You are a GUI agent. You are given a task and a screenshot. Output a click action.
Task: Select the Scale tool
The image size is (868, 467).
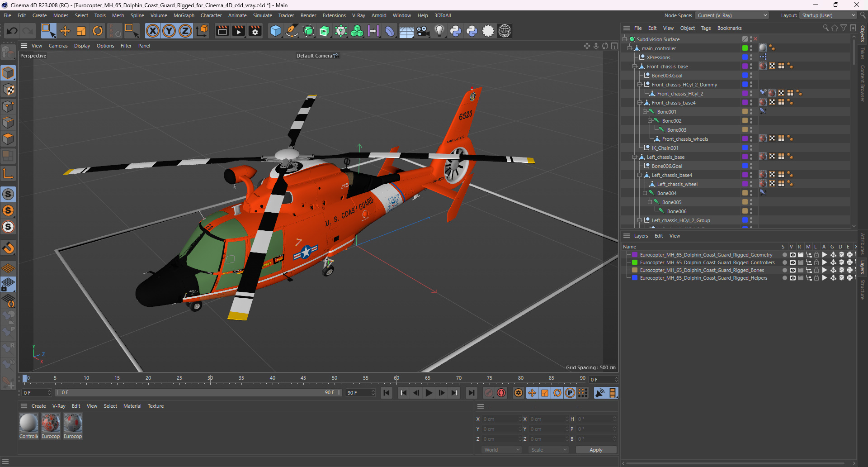pos(81,31)
